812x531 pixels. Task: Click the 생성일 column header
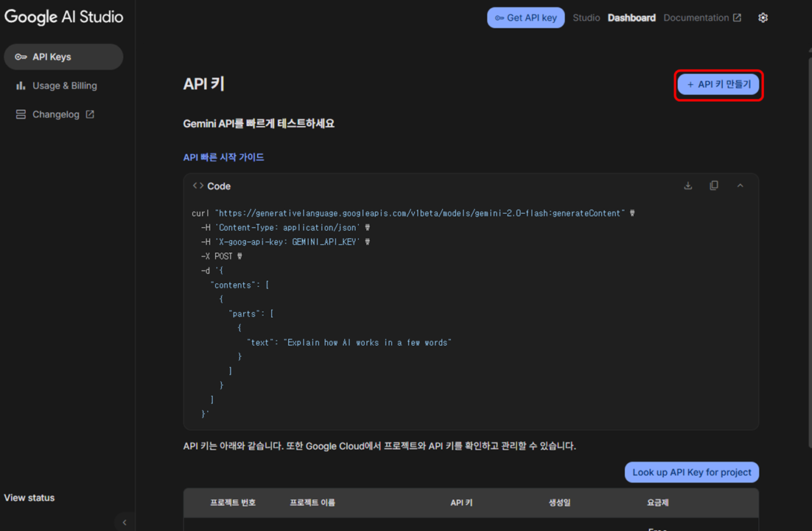560,502
